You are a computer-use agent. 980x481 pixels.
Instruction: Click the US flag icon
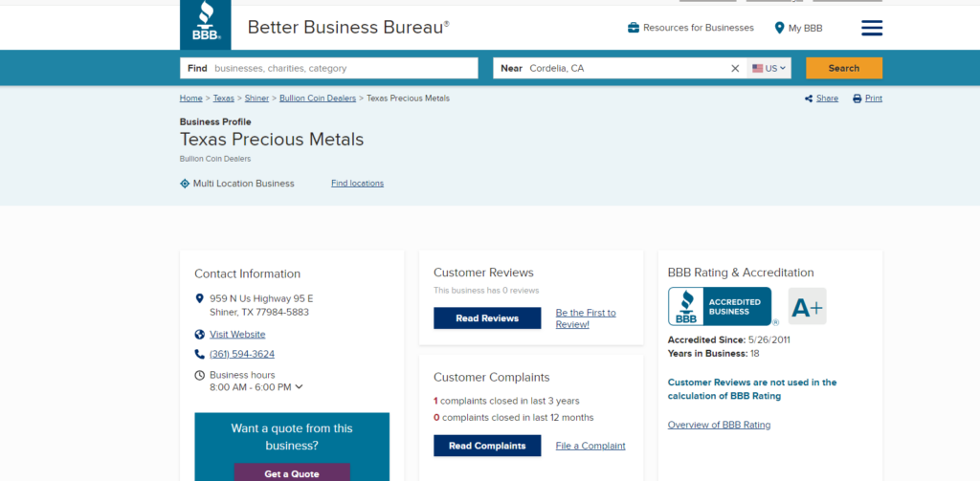pos(758,69)
